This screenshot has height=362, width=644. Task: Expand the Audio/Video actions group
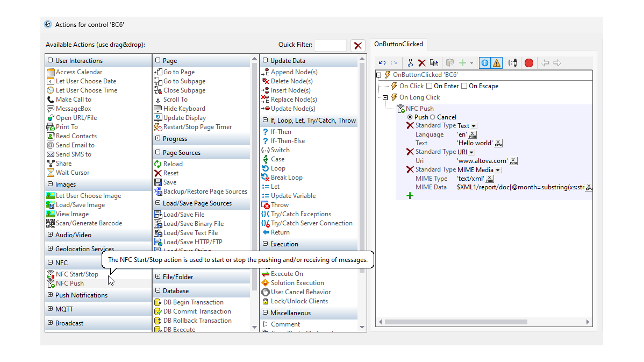tap(51, 235)
